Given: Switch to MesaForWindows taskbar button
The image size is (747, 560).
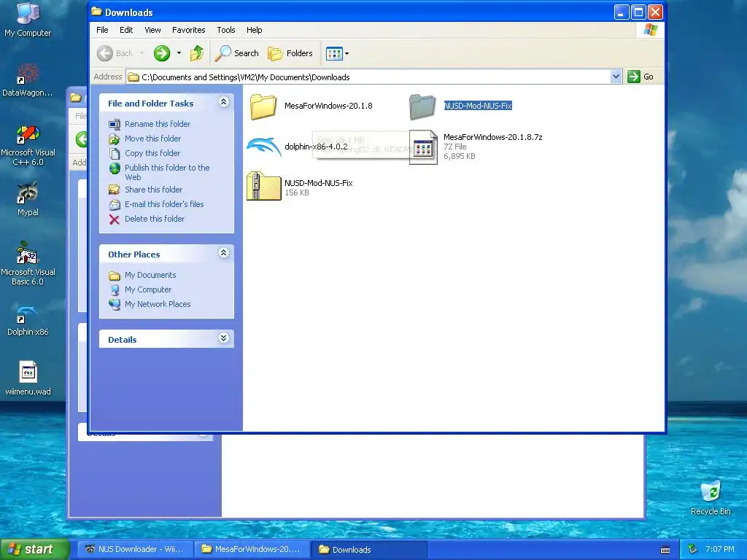Looking at the screenshot, I should click(x=251, y=549).
